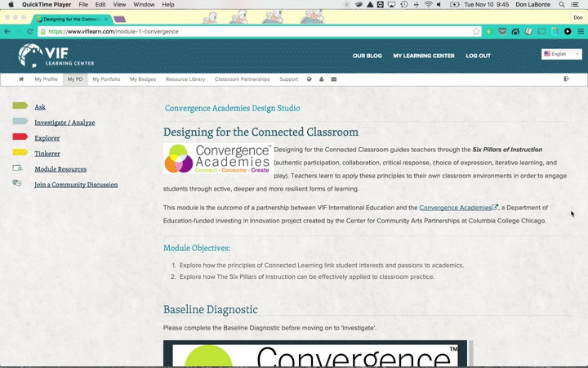Viewport: 588px width, 368px height.
Task: Bookmark page with the star icon
Action: (476, 32)
